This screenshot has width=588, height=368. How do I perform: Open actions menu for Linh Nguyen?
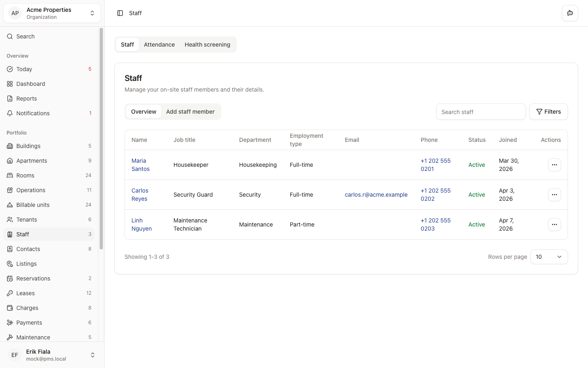click(x=554, y=224)
